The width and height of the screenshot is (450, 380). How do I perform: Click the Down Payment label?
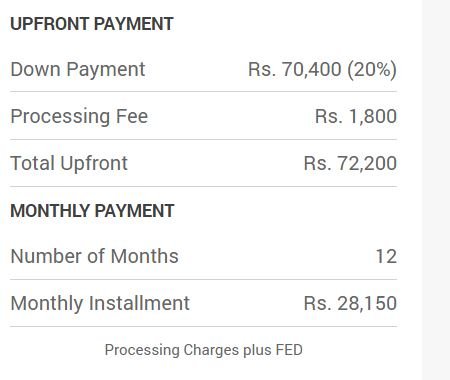click(x=78, y=70)
